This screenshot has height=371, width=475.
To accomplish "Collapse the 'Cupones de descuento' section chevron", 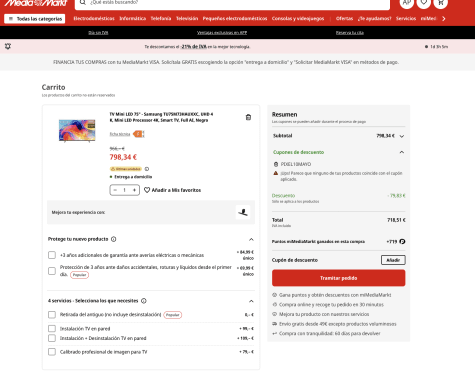I will pyautogui.click(x=402, y=152).
